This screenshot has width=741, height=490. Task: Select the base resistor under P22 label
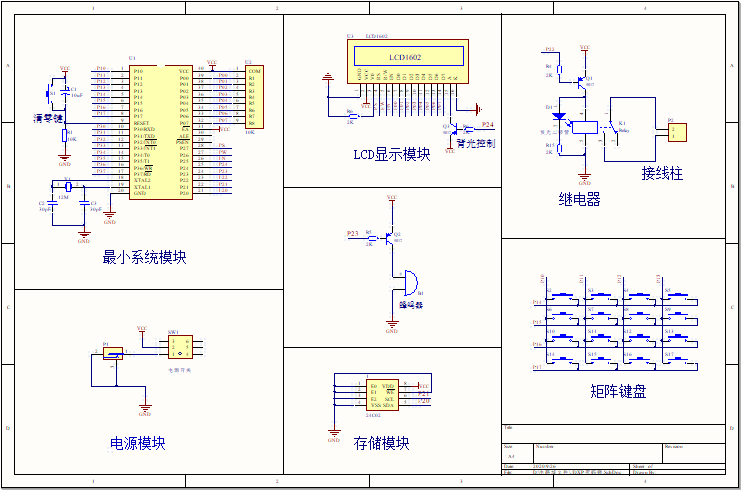tap(559, 69)
